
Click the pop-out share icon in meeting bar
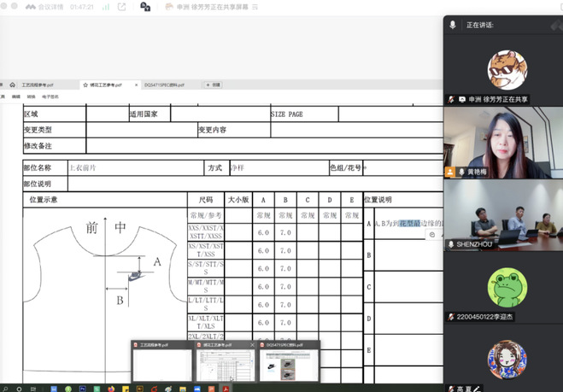point(122,7)
